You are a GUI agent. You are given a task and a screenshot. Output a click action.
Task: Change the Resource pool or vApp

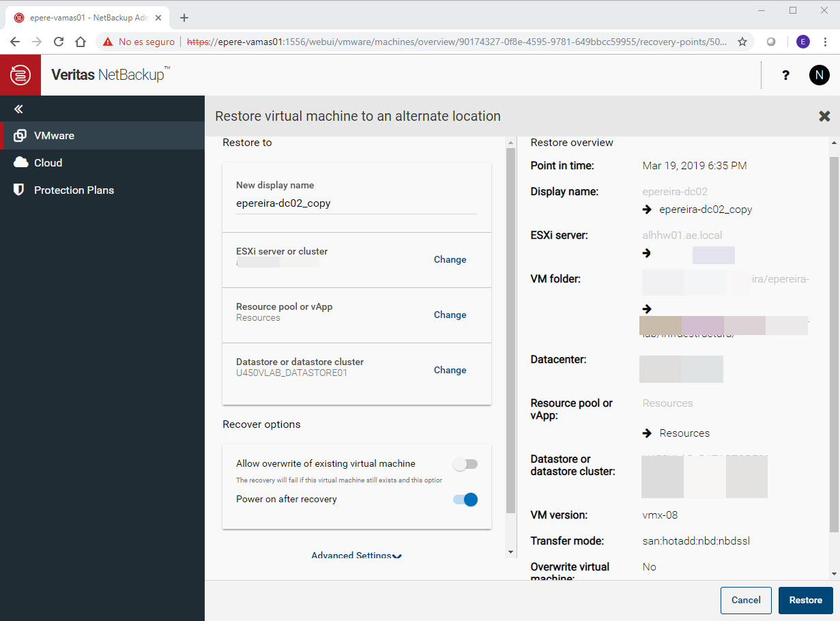coord(450,315)
